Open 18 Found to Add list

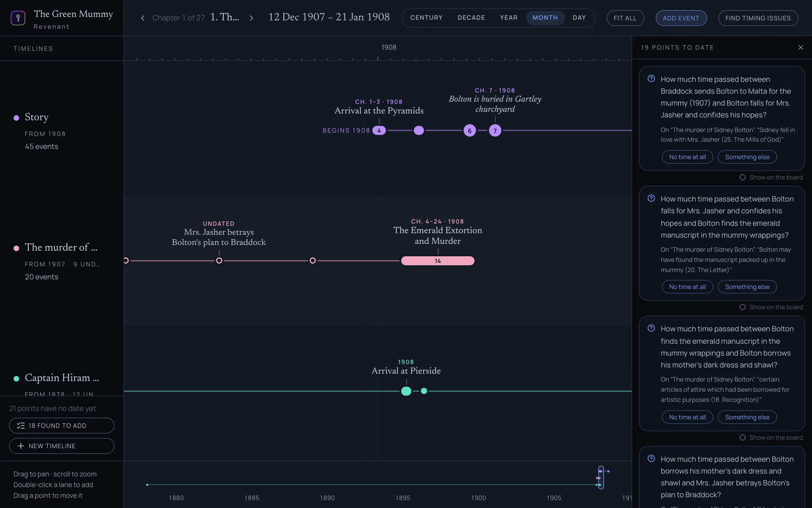[x=62, y=426]
